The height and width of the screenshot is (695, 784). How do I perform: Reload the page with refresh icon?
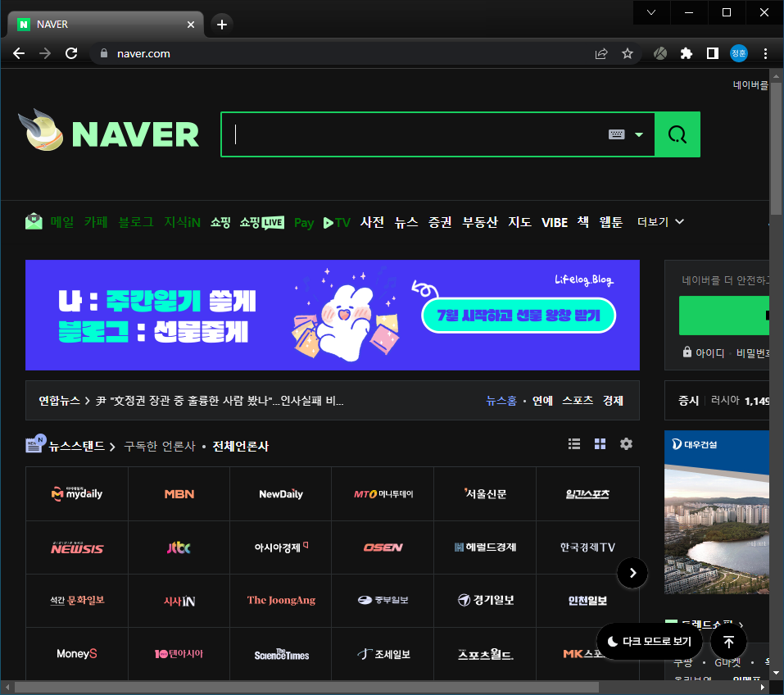[x=71, y=53]
